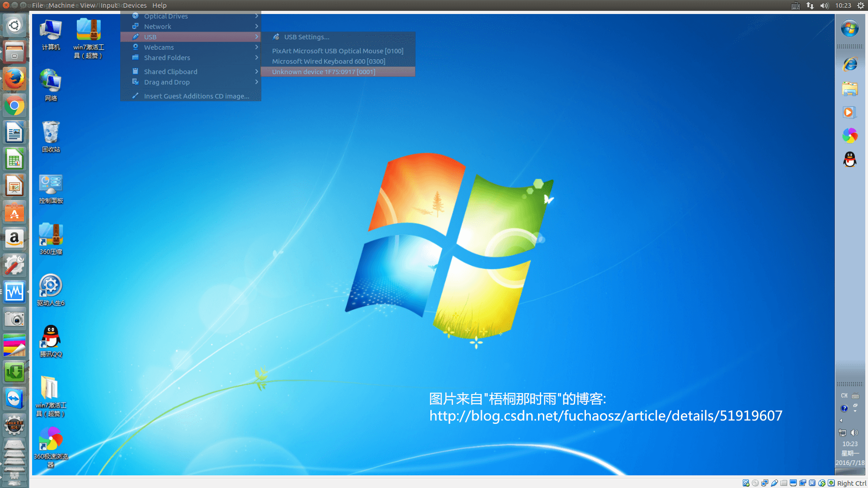Click the VirtualBox display status icon
868x488 pixels.
793,483
